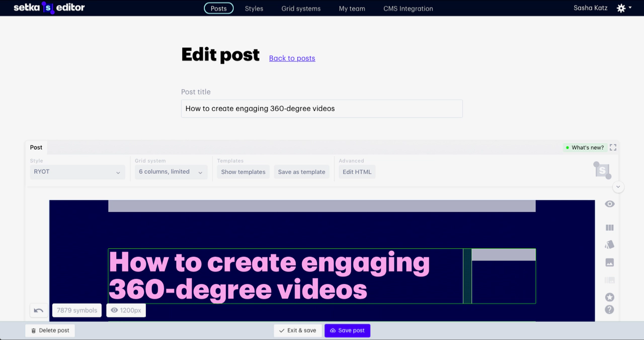Open help via question mark icon
The width and height of the screenshot is (644, 340).
(609, 310)
